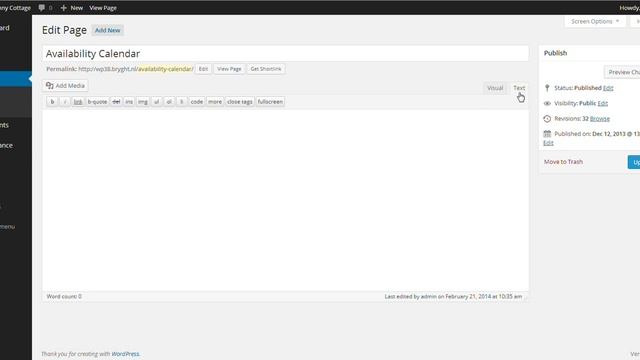Click the revisions clock icon

click(x=547, y=118)
